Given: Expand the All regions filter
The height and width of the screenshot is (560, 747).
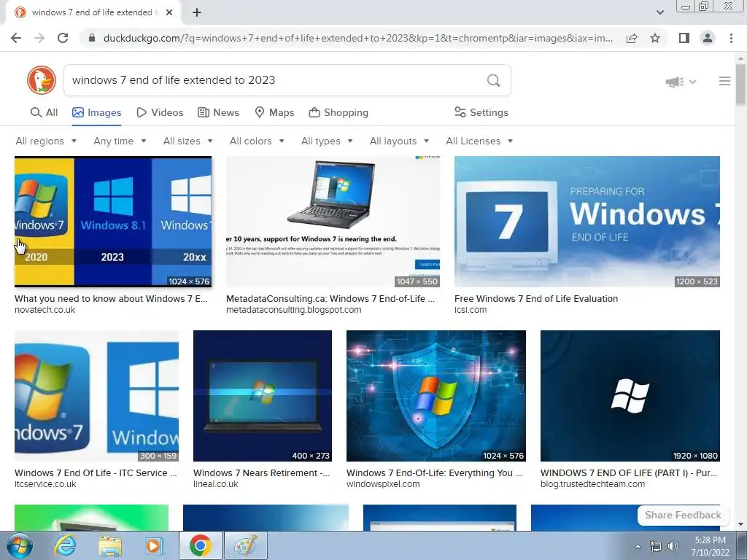Looking at the screenshot, I should point(46,141).
